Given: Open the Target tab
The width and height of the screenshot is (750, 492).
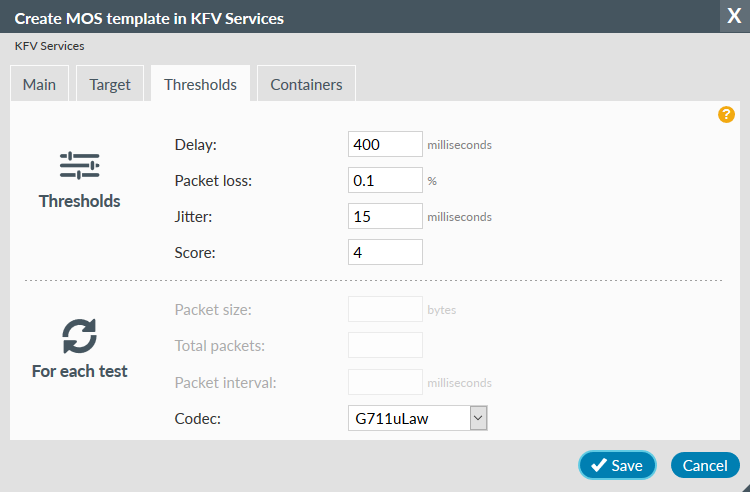Looking at the screenshot, I should 110,85.
